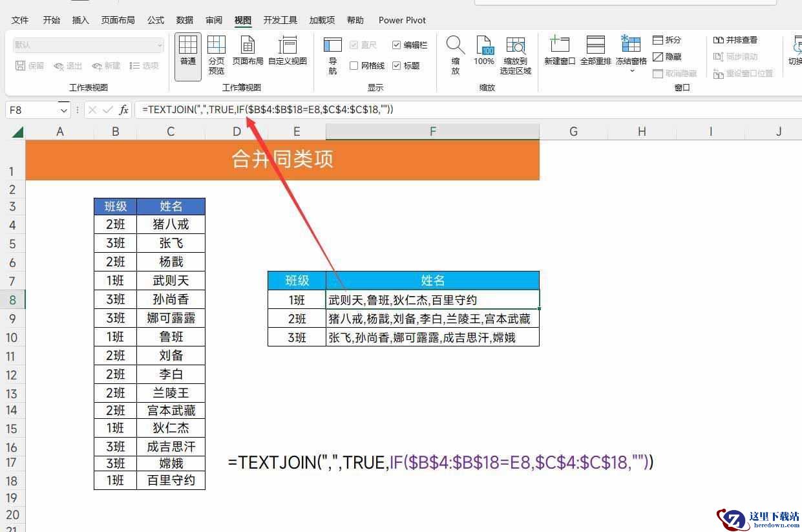Select cell containing 兰陵王
This screenshot has width=802, height=532.
(x=171, y=393)
